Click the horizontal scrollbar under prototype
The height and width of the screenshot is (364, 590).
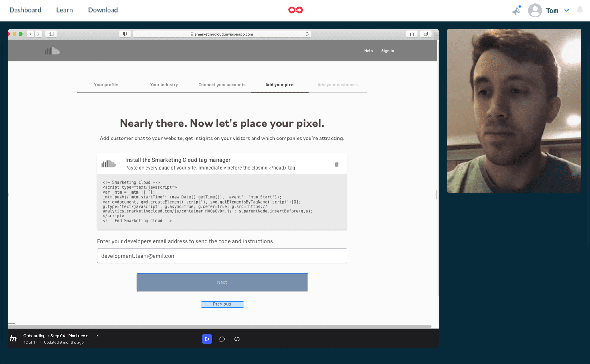pyautogui.click(x=220, y=326)
